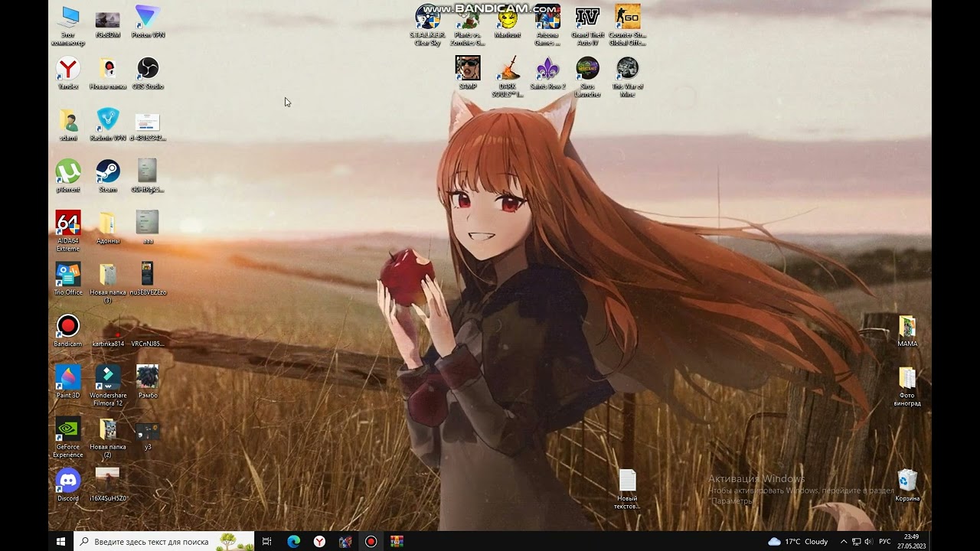Select the Discord desktop shortcut
The image size is (980, 551).
point(68,485)
